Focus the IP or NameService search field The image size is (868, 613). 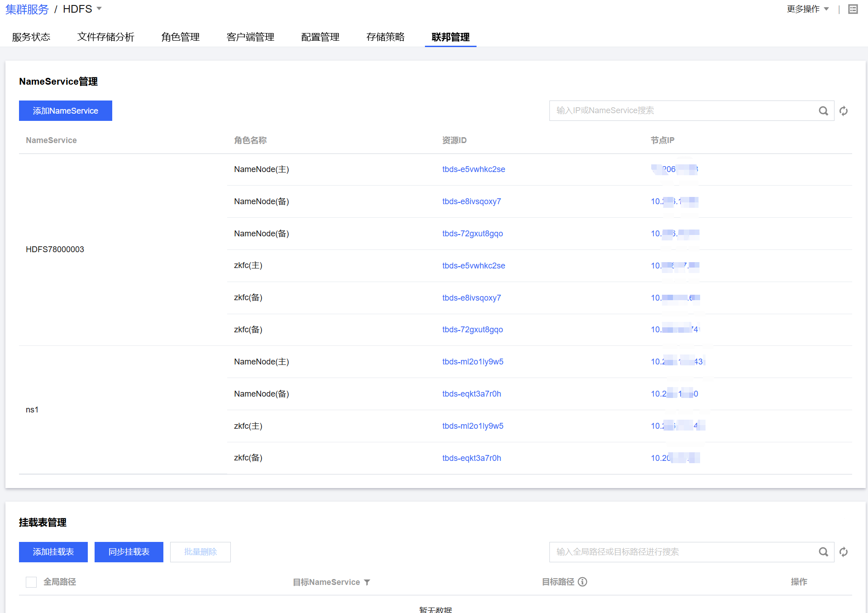click(x=683, y=111)
